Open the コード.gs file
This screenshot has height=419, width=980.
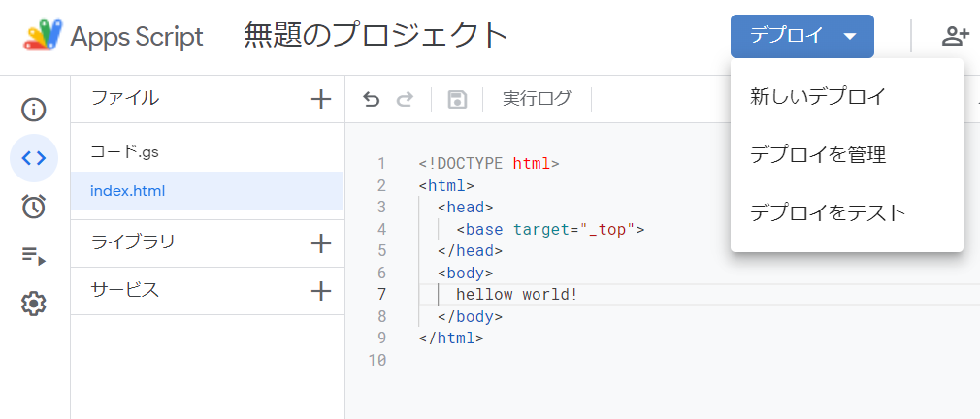point(123,151)
